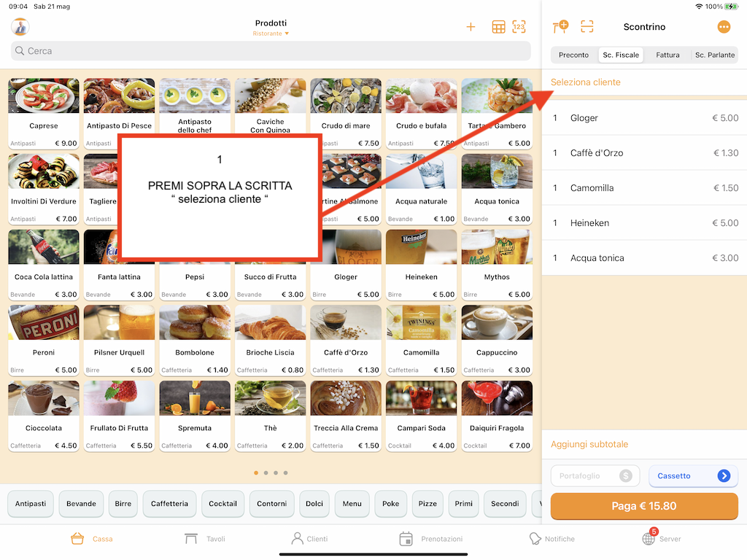The width and height of the screenshot is (747, 560).
Task: Tap Aggiungi subtotale
Action: tap(589, 444)
